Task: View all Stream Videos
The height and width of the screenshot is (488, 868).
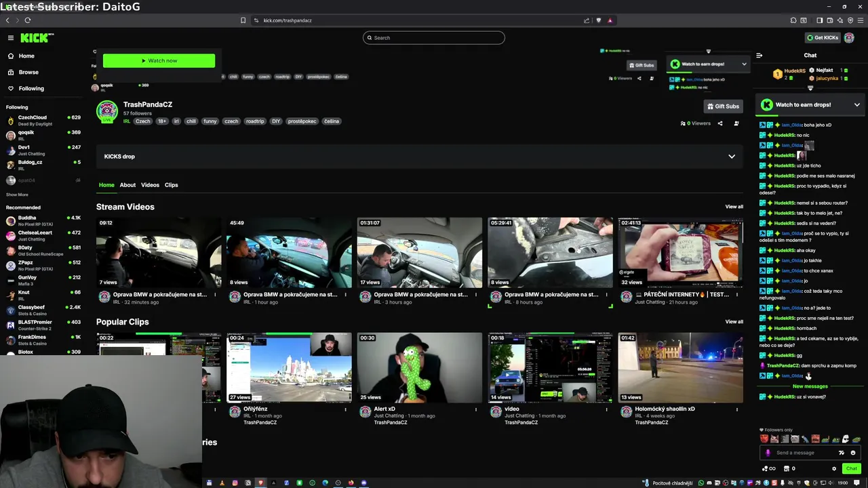Action: tap(734, 207)
